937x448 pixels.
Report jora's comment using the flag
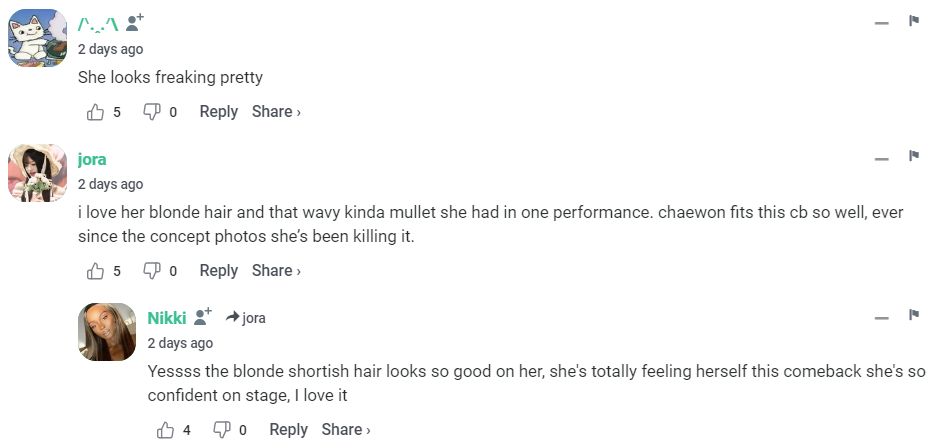[x=913, y=157]
